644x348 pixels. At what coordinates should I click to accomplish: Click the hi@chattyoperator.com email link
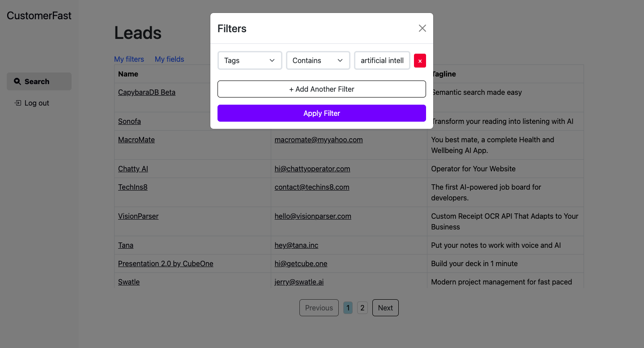(312, 169)
